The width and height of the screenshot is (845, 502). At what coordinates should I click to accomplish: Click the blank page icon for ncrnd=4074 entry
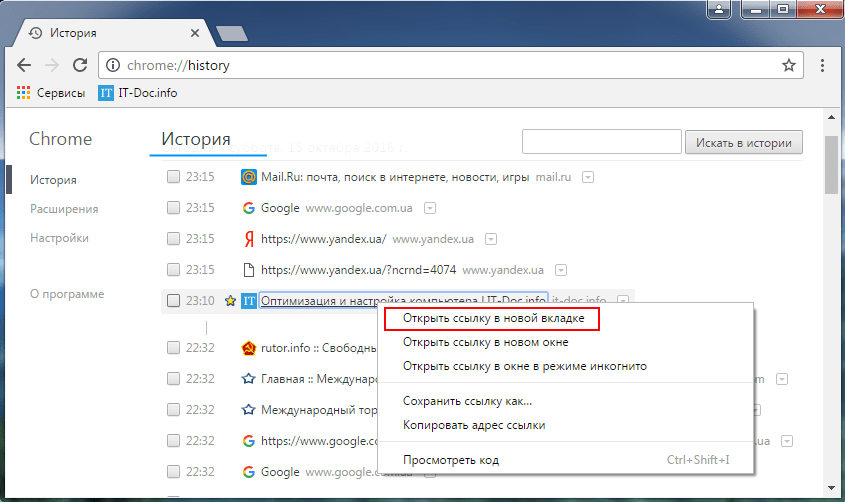coord(248,270)
